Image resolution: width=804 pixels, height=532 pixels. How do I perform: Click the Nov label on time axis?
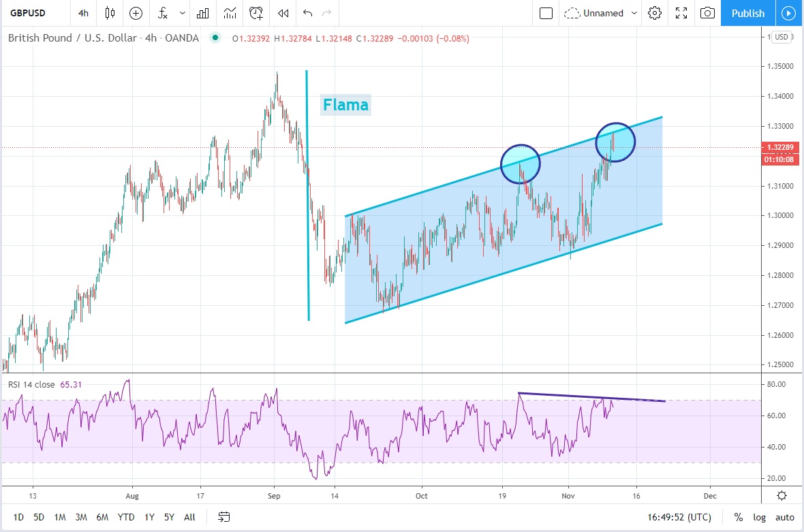(x=568, y=496)
